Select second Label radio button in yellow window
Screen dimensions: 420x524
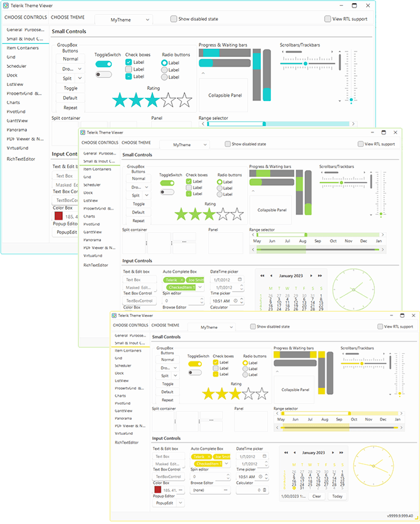click(x=245, y=369)
